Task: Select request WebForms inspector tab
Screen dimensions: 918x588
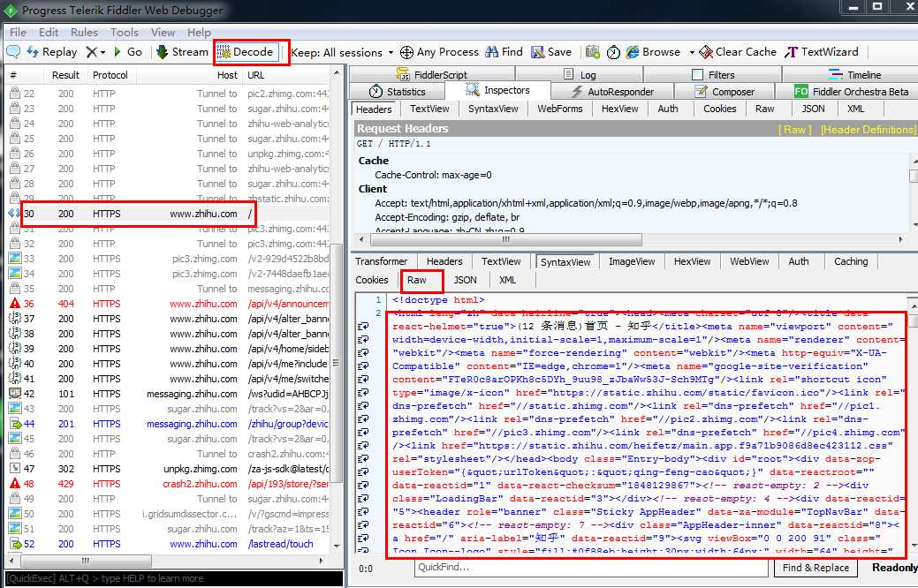Action: coord(559,109)
